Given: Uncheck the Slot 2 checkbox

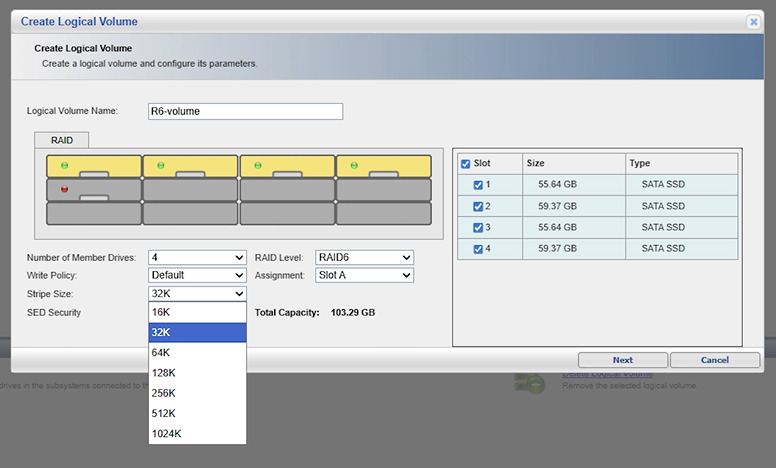Looking at the screenshot, I should pyautogui.click(x=478, y=206).
